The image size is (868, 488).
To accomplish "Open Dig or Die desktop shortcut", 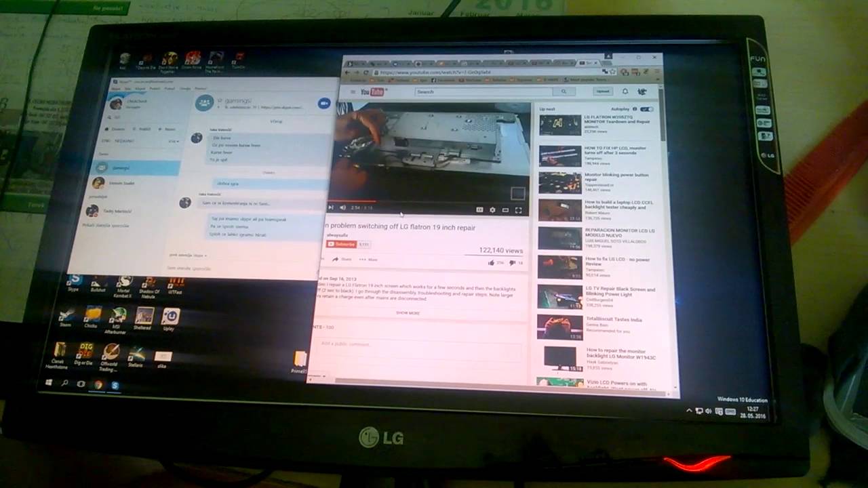I will click(85, 353).
